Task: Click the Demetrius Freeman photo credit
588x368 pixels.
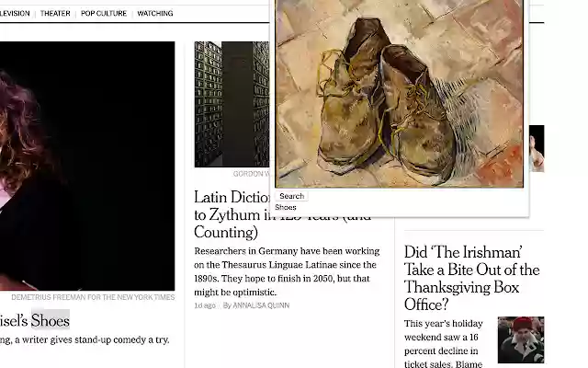Action: click(93, 297)
